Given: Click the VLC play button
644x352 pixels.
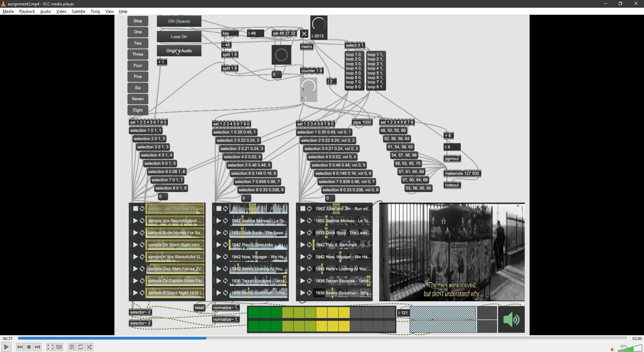Looking at the screenshot, I should 6,347.
